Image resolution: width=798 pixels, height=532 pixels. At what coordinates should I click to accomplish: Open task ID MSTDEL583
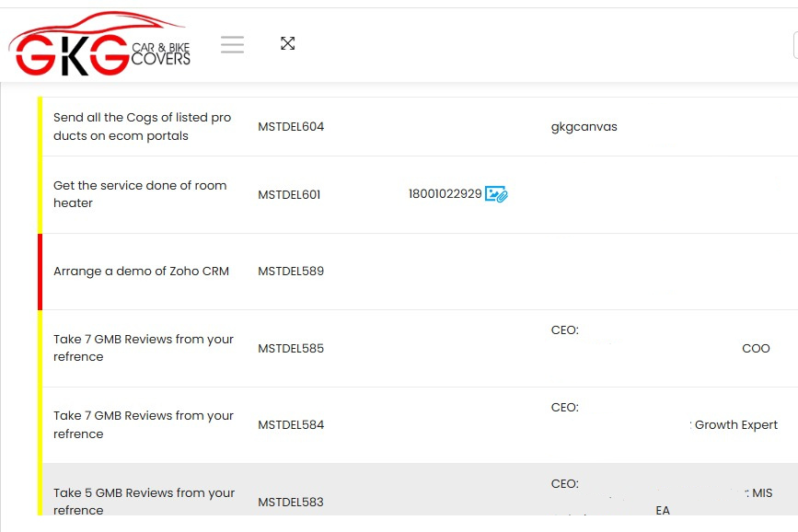(291, 503)
